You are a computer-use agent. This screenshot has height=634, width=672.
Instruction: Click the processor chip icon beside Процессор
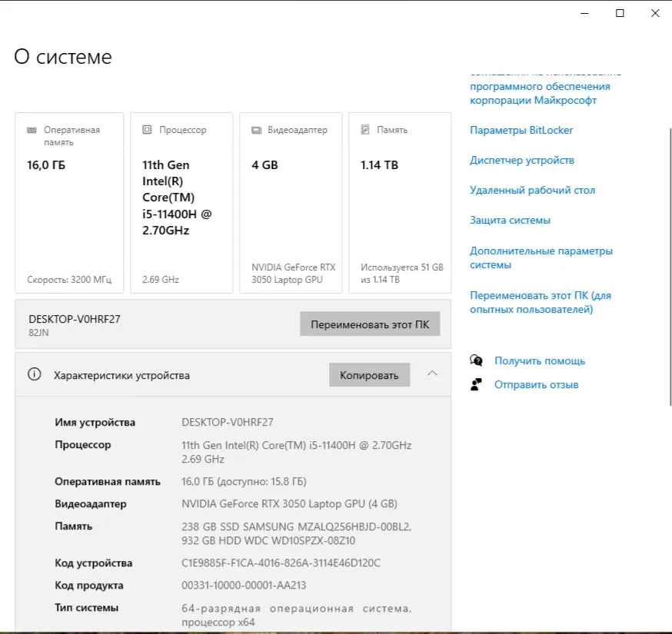[147, 129]
